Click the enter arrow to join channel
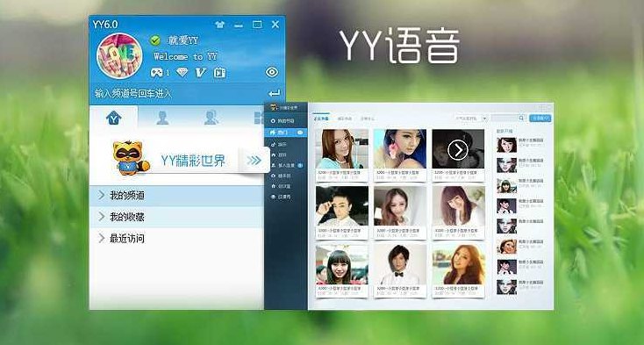The image size is (644, 345). [274, 93]
